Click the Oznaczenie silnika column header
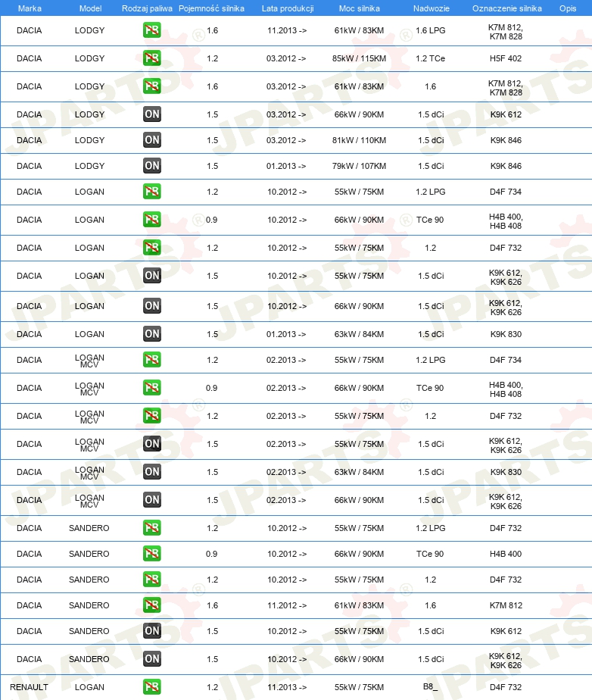Image resolution: width=592 pixels, height=700 pixels. pos(506,8)
